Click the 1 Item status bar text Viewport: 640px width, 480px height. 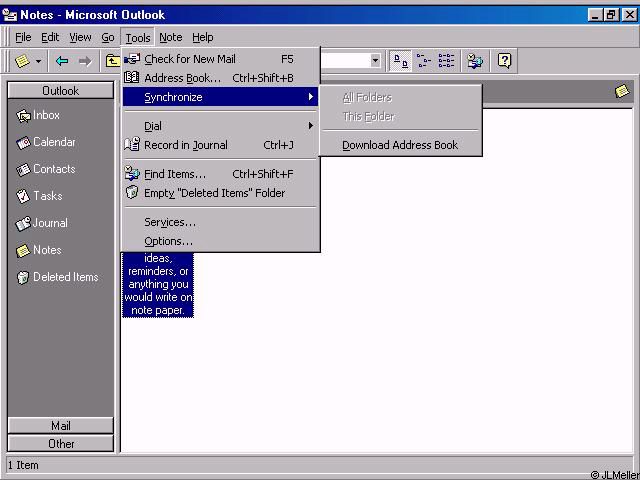click(23, 465)
